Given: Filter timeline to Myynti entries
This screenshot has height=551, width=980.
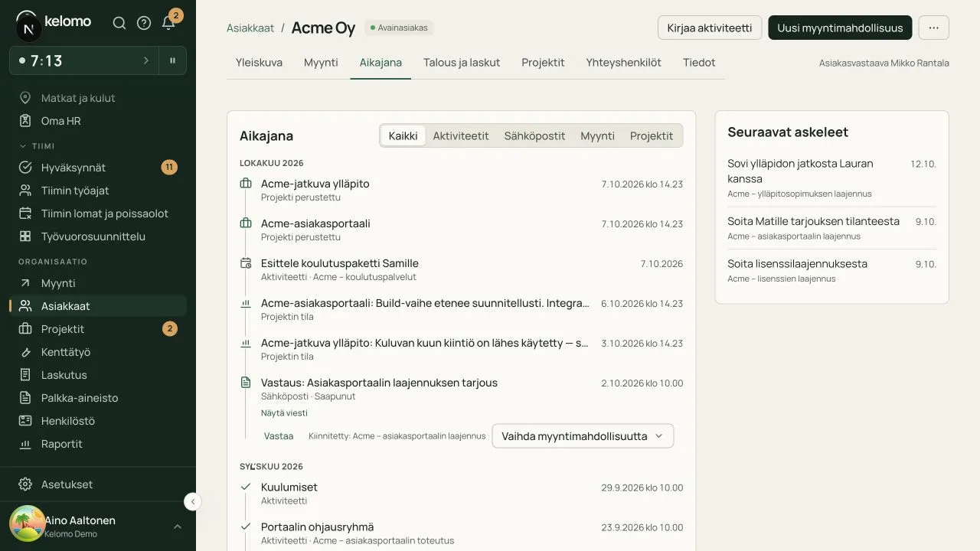Looking at the screenshot, I should (597, 135).
